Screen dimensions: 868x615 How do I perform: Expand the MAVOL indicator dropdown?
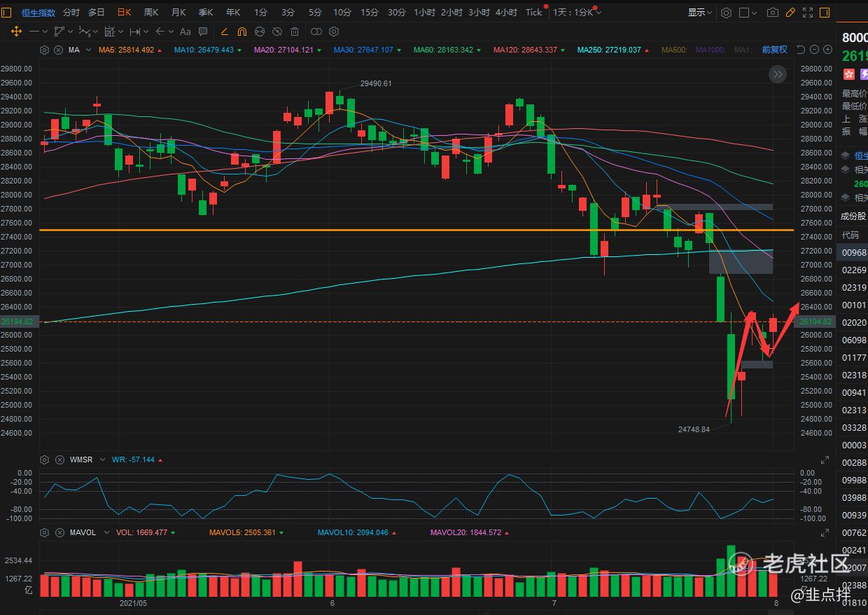coord(105,532)
